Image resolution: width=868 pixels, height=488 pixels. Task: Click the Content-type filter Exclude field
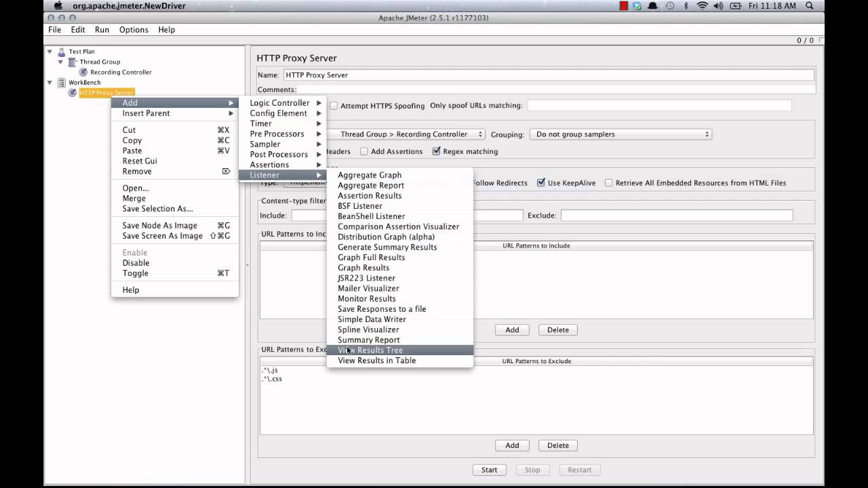(x=677, y=216)
